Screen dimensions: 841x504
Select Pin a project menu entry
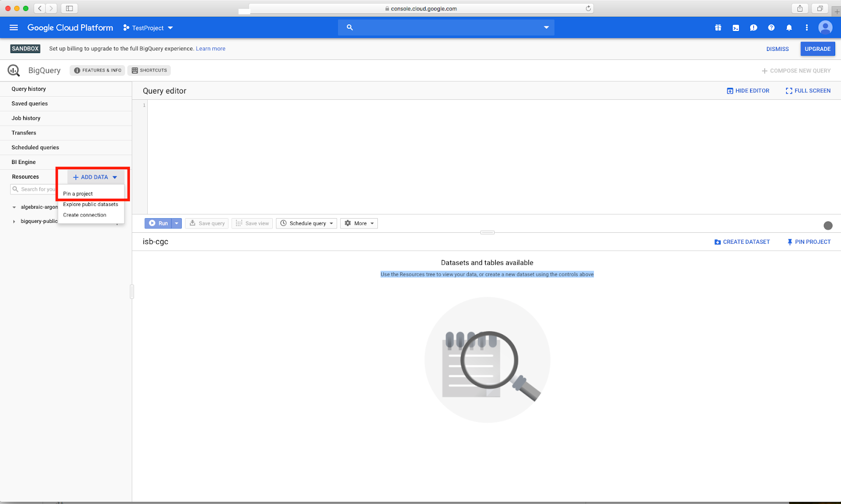[x=78, y=194]
